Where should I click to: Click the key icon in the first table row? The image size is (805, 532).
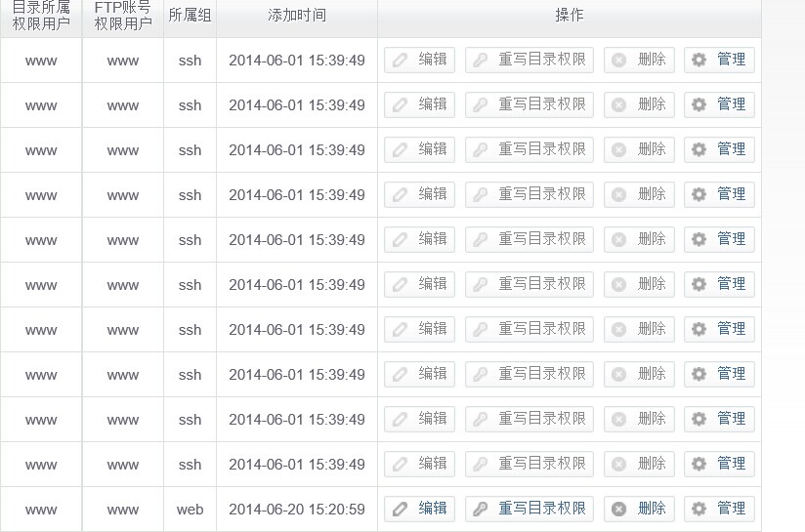coord(480,60)
